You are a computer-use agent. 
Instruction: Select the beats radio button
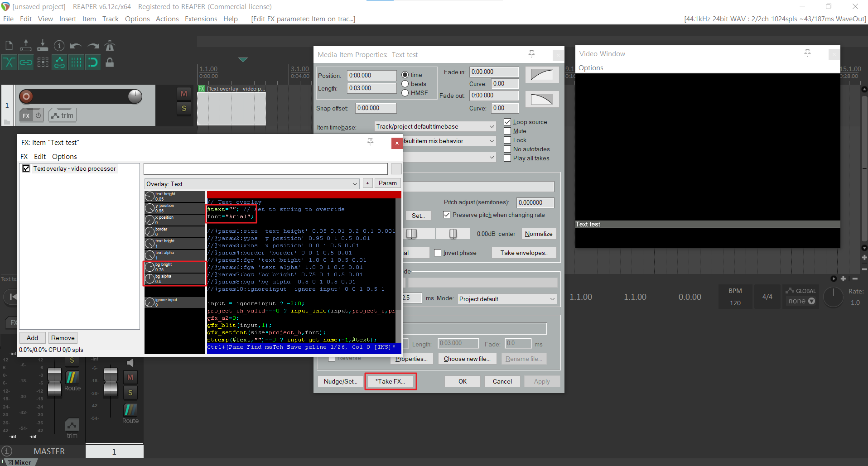coord(405,84)
